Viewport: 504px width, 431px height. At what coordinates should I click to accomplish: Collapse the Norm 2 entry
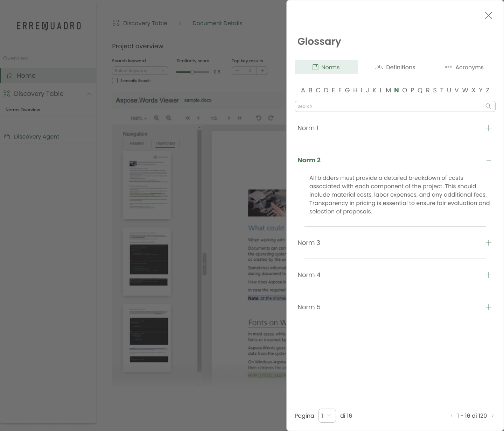coord(489,160)
